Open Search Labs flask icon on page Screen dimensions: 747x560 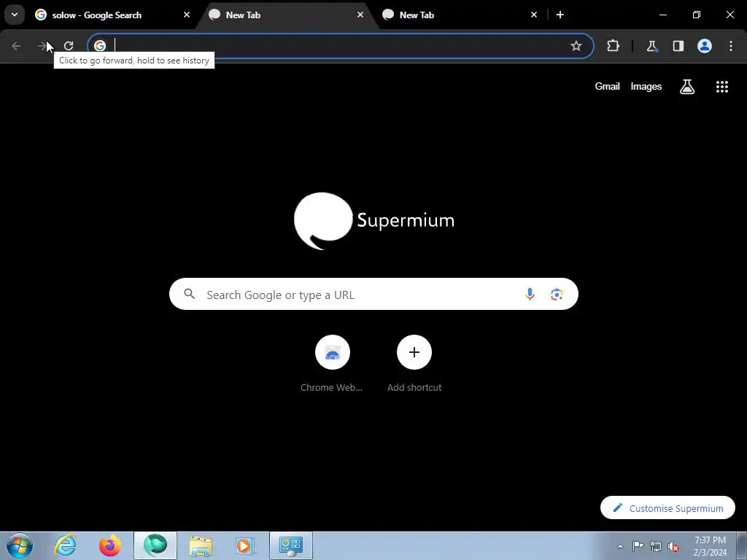coord(687,87)
